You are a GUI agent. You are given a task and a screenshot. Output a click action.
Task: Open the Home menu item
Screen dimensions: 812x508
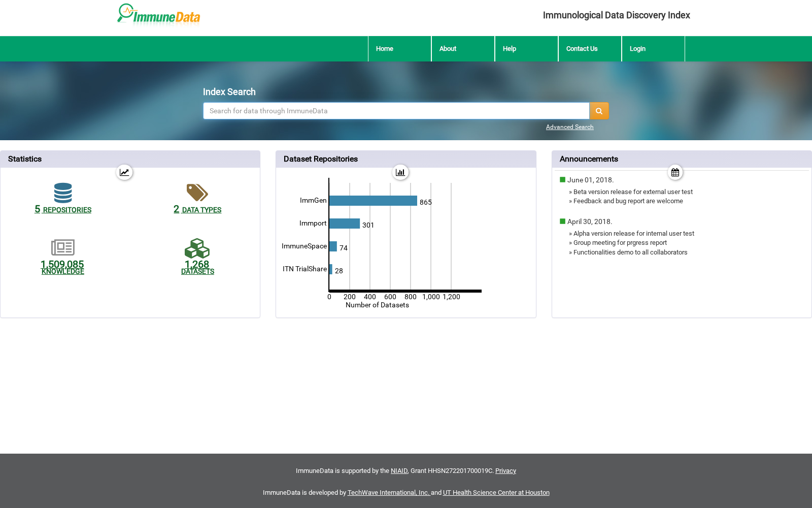399,49
